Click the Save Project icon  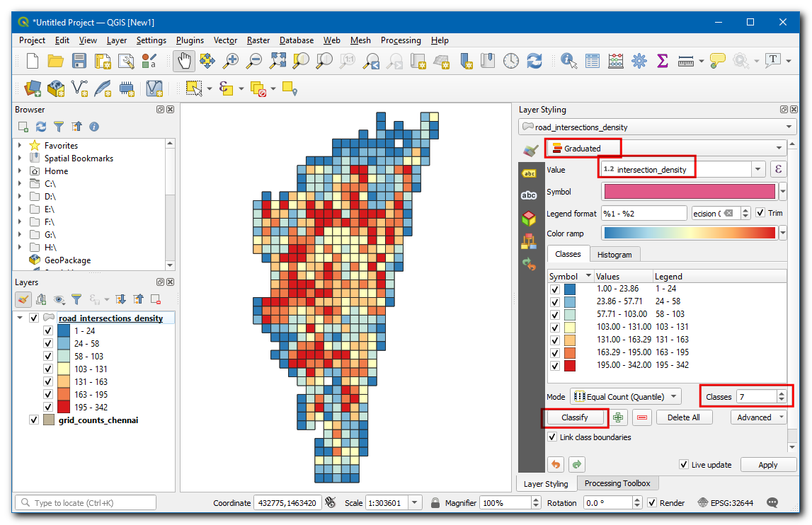(79, 61)
